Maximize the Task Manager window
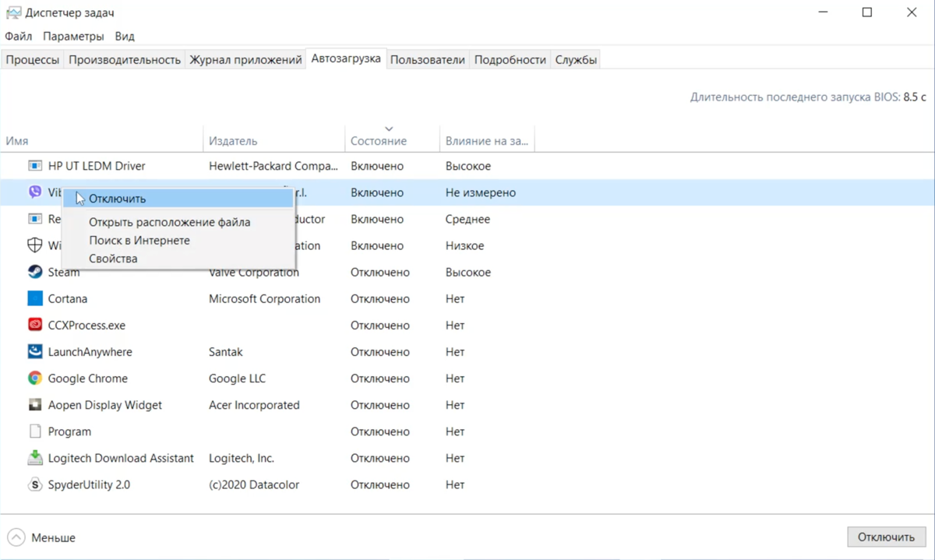Viewport: 935px width, 560px height. click(867, 12)
